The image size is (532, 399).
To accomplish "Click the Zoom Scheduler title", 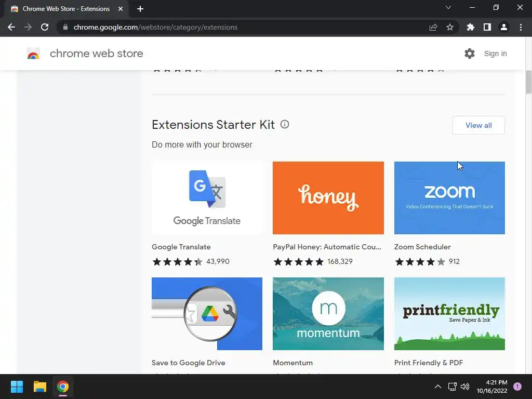I will pyautogui.click(x=422, y=247).
